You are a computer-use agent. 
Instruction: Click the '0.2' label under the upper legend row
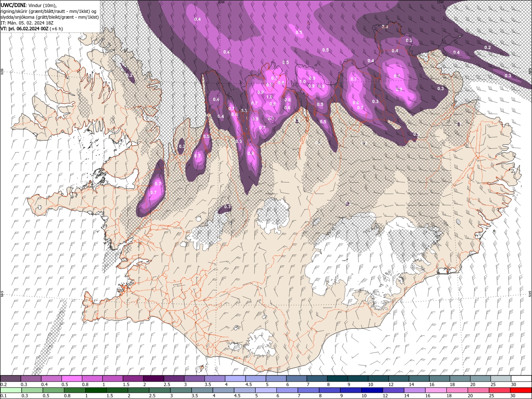coord(2,384)
